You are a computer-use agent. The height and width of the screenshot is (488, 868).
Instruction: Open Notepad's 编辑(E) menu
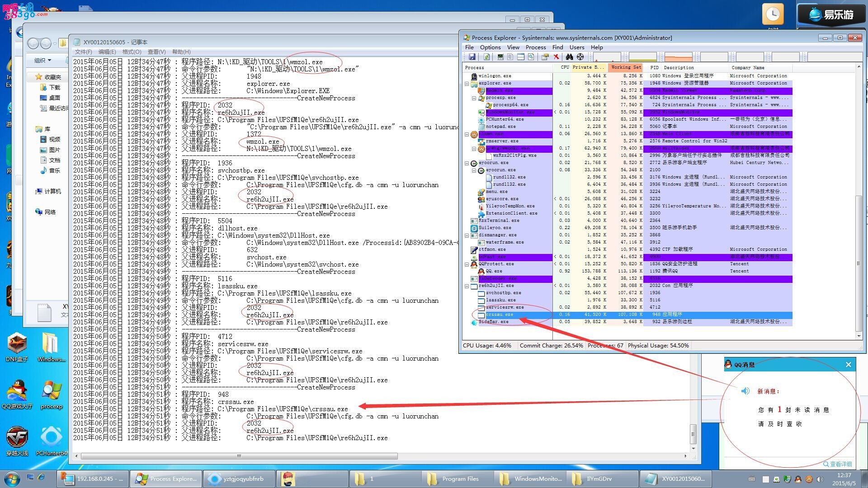pyautogui.click(x=107, y=52)
